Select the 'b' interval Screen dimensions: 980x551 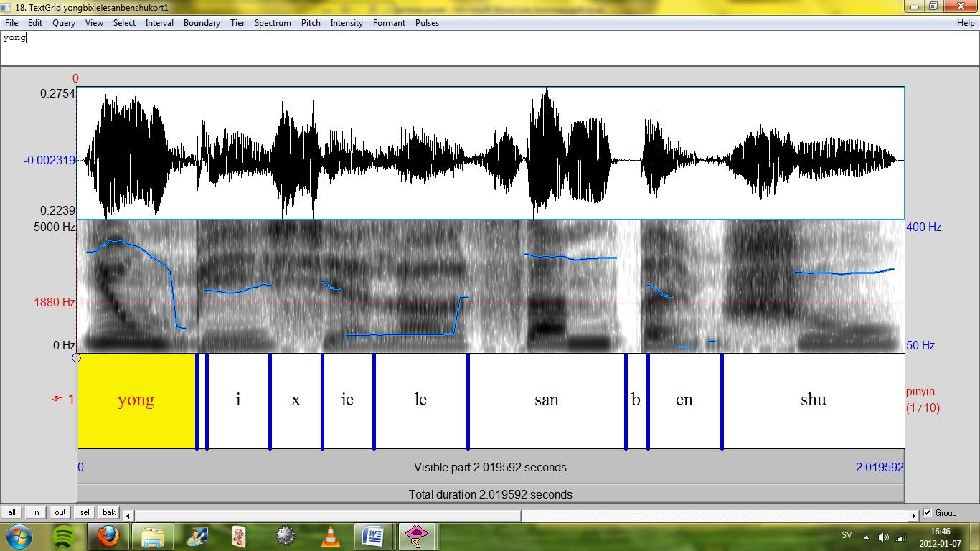coord(636,400)
